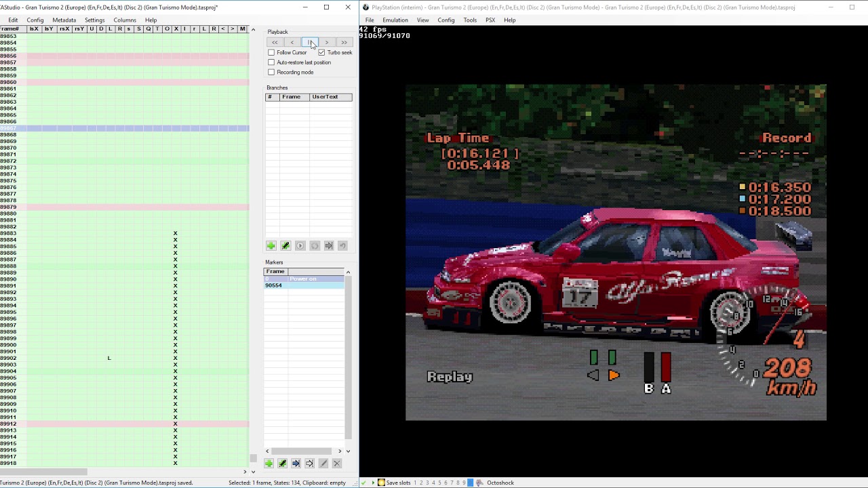Screen dimensions: 868x488
Task: Click the jump to branch frame arrow icon
Action: click(329, 245)
